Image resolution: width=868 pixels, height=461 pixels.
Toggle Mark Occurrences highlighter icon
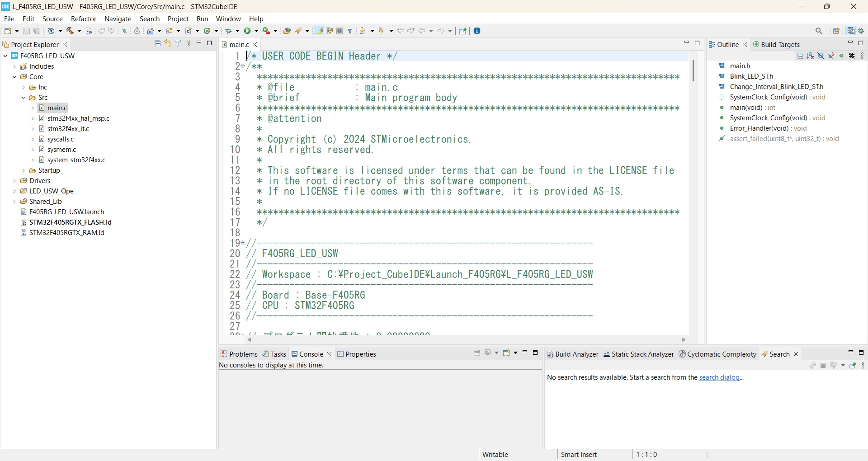pyautogui.click(x=319, y=31)
